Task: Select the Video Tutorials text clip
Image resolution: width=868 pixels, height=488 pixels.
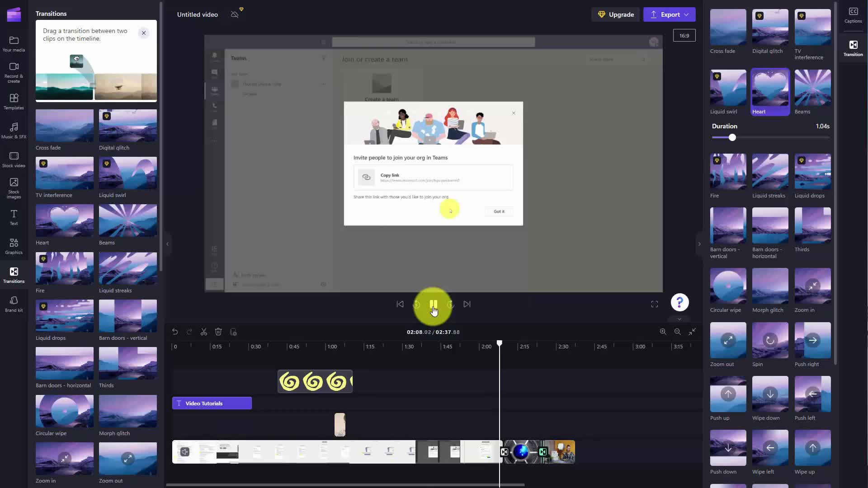Action: tap(212, 403)
